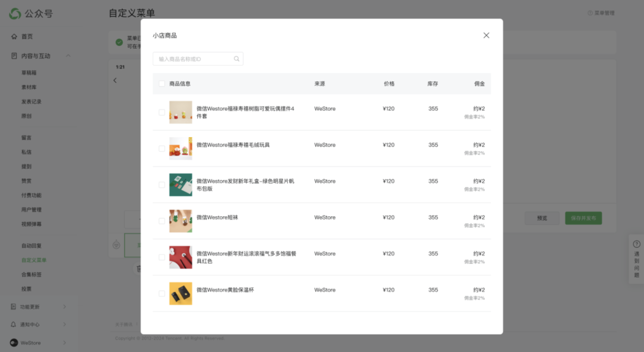Click the 佣金 column header
This screenshot has width=644, height=352.
click(479, 84)
